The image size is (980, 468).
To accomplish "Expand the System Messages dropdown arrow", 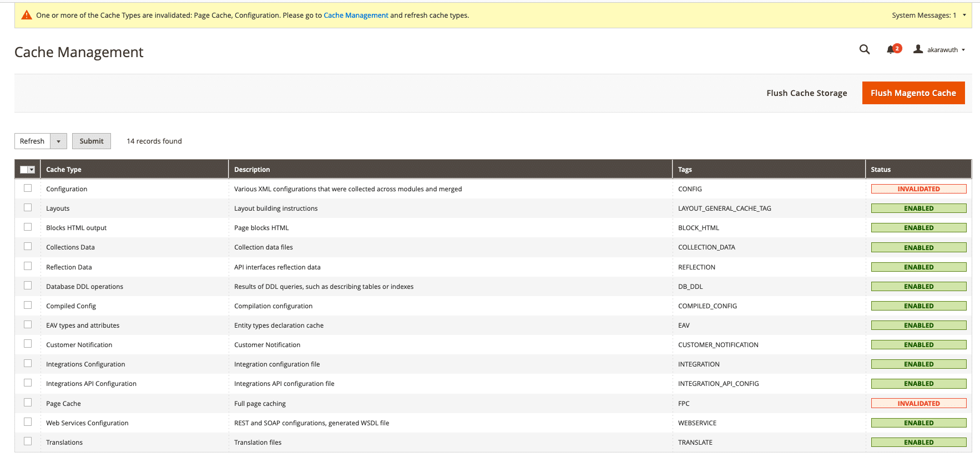I will (x=964, y=15).
